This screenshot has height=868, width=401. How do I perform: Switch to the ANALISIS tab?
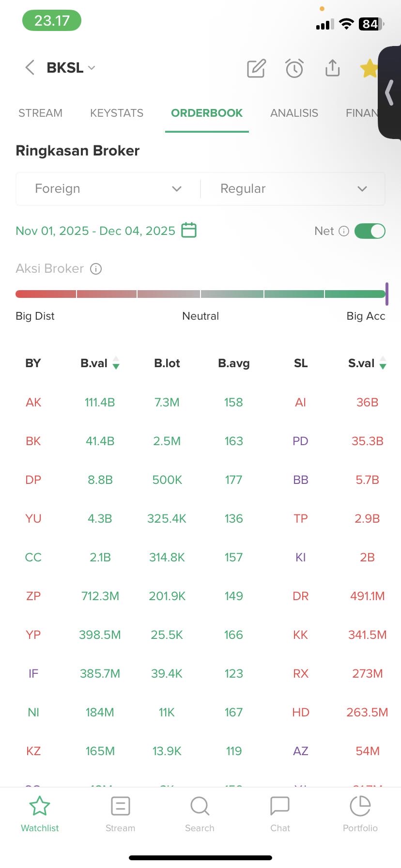(x=294, y=113)
